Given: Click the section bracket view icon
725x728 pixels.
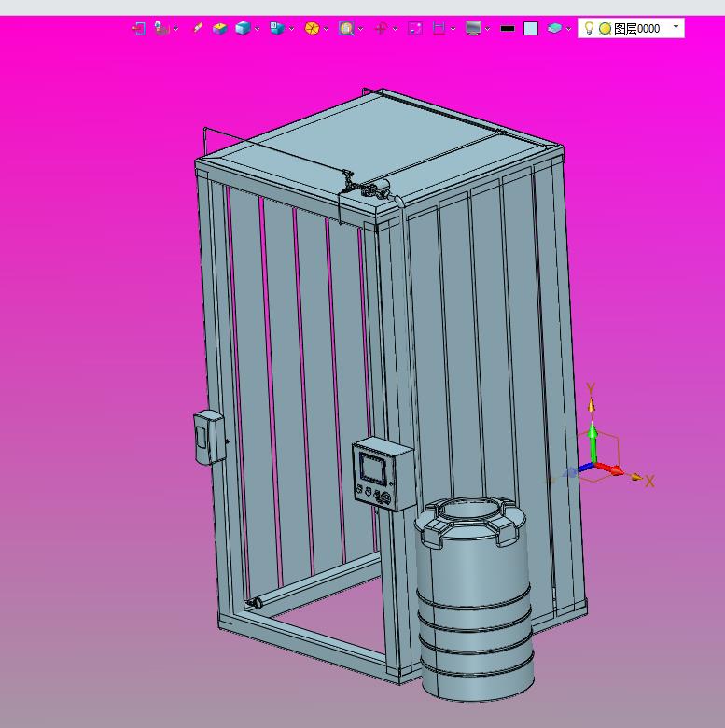Looking at the screenshot, I should point(439,29).
